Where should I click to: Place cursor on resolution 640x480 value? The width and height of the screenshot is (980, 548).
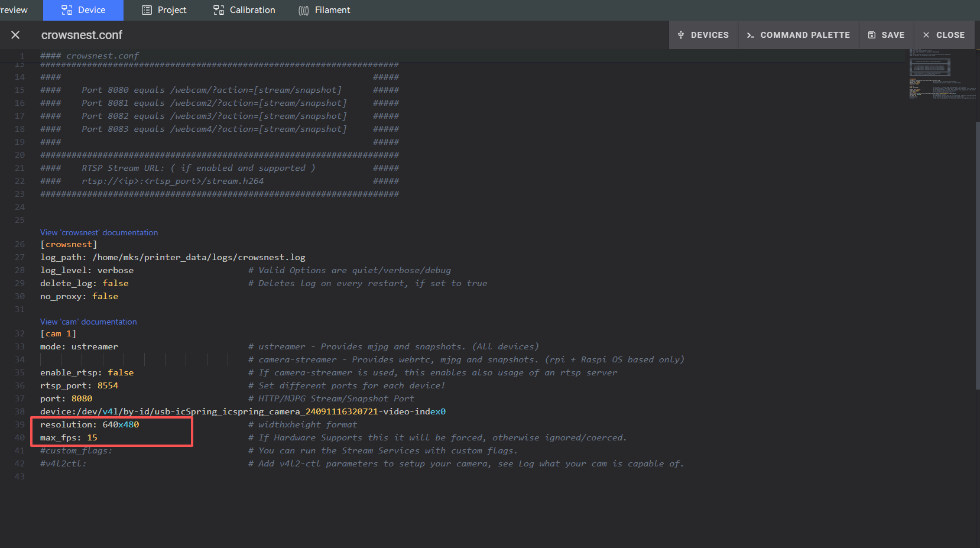[x=121, y=424]
